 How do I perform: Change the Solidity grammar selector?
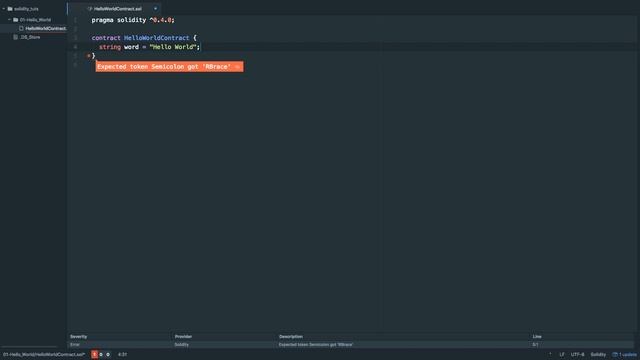click(598, 355)
